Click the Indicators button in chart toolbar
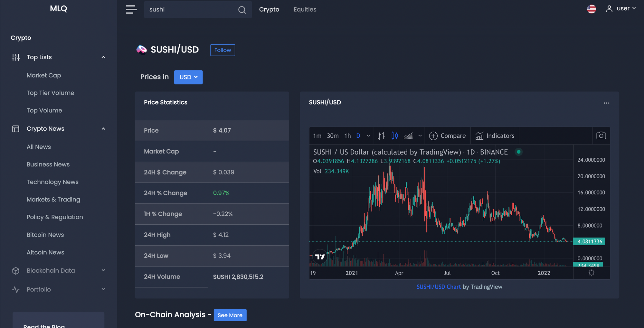The image size is (644, 328). pos(495,136)
